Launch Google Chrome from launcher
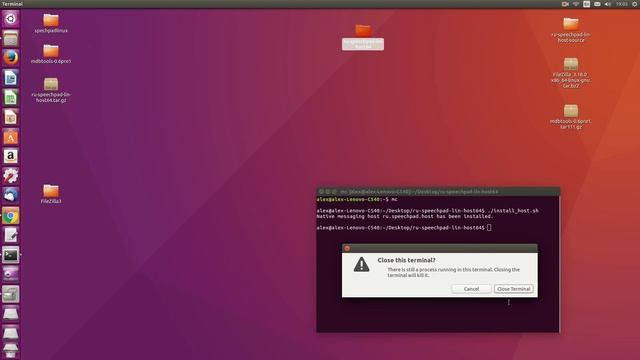 pos(11,216)
